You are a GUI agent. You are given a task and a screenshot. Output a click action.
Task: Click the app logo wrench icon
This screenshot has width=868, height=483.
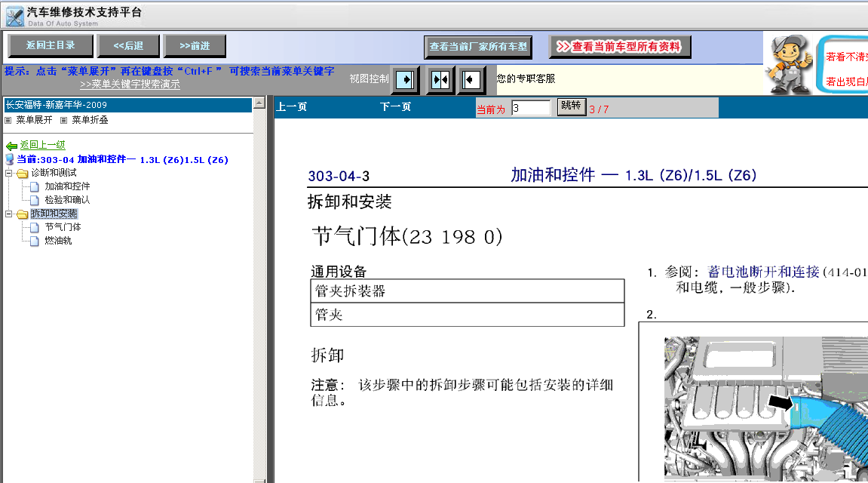coord(14,16)
